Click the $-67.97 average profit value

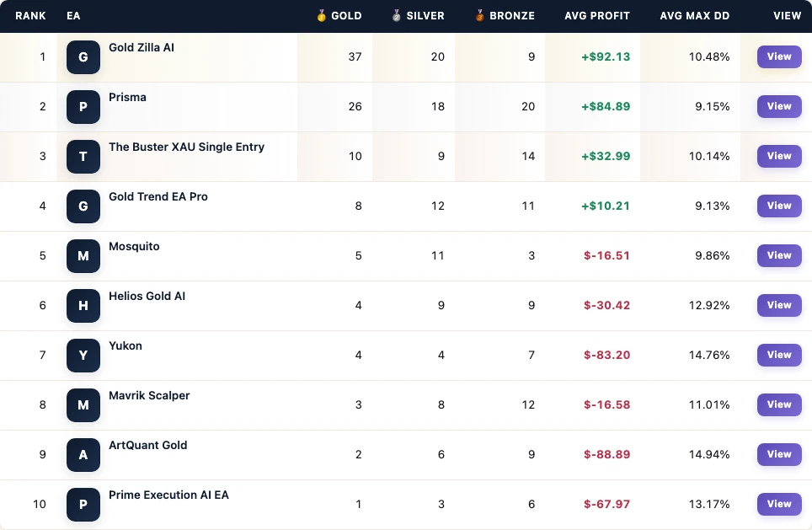[x=607, y=505]
